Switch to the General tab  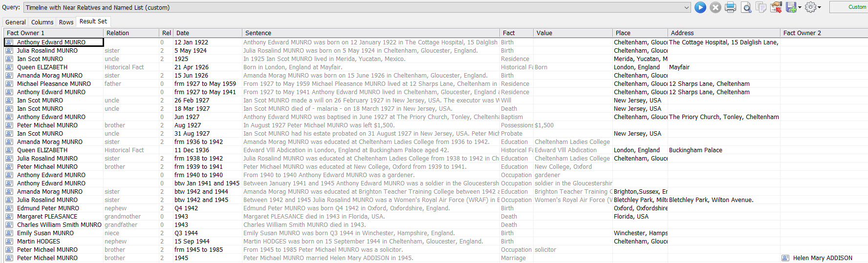click(x=16, y=22)
